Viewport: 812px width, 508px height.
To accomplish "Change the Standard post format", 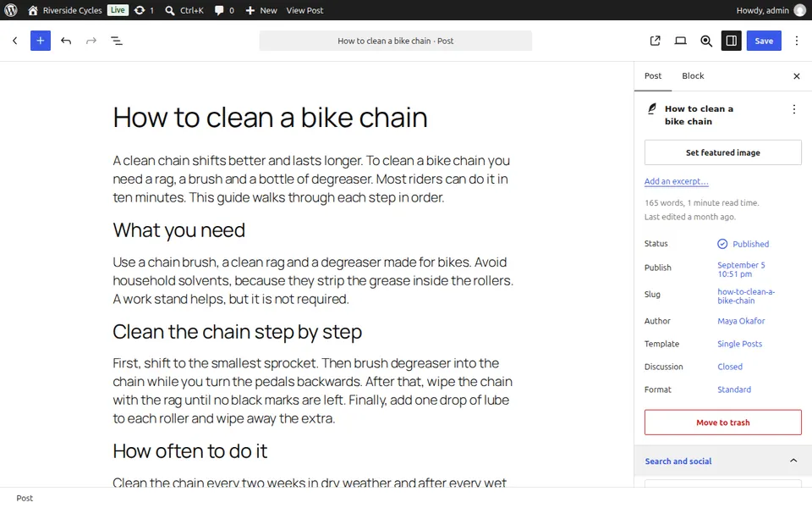I will pos(734,389).
